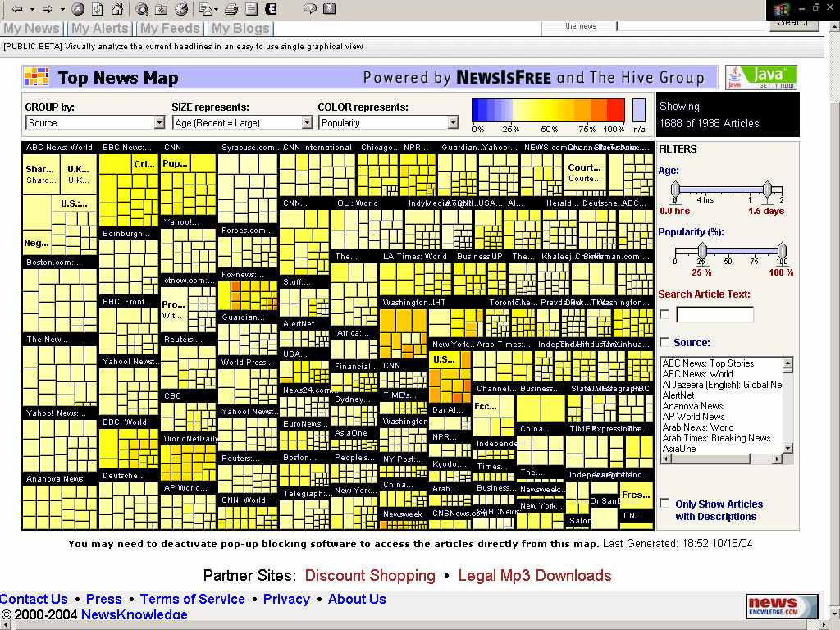This screenshot has height=630, width=840.
Task: Enable the Search Article Text checkbox
Action: tap(664, 314)
